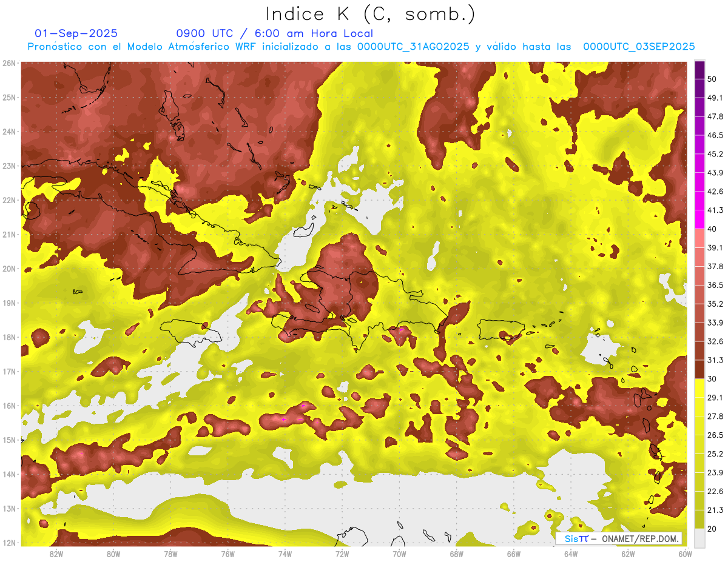Click the colorbar value "50"
Viewport: 728px width, 562px height.
coord(712,79)
